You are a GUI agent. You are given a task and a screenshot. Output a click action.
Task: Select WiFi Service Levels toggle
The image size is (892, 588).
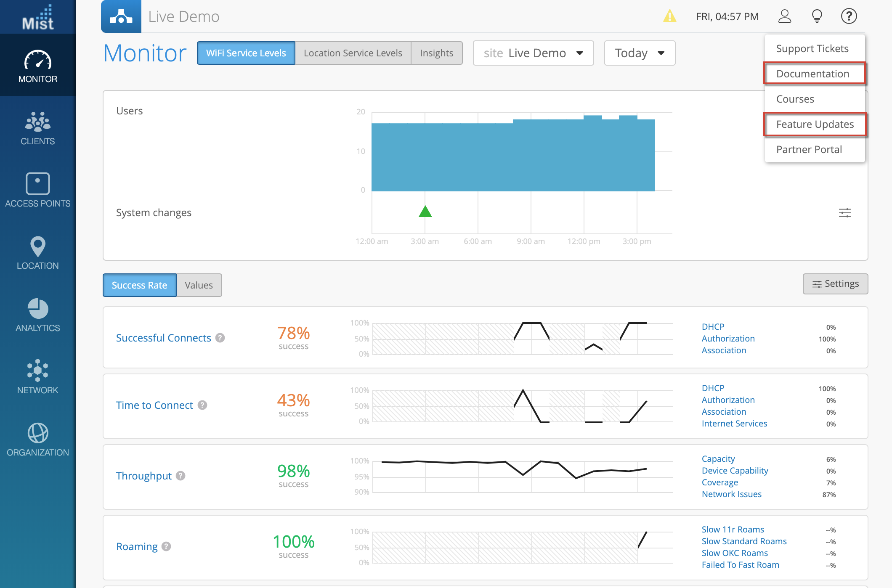click(x=246, y=53)
